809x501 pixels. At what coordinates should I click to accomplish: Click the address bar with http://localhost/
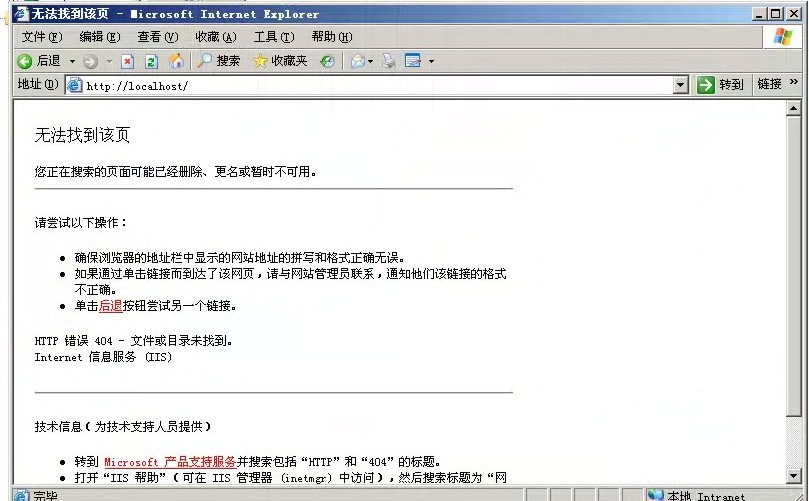(378, 86)
